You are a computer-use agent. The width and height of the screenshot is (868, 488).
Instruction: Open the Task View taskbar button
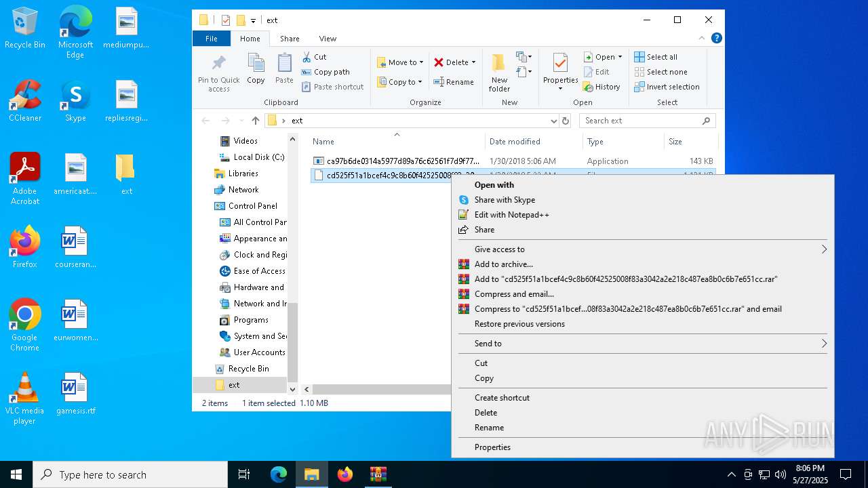[244, 474]
